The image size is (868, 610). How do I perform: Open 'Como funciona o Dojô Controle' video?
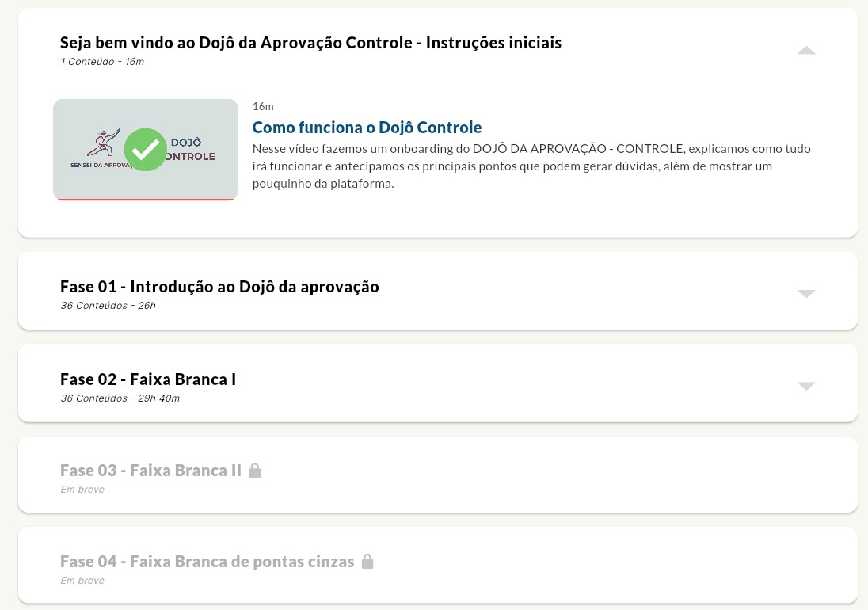point(367,127)
